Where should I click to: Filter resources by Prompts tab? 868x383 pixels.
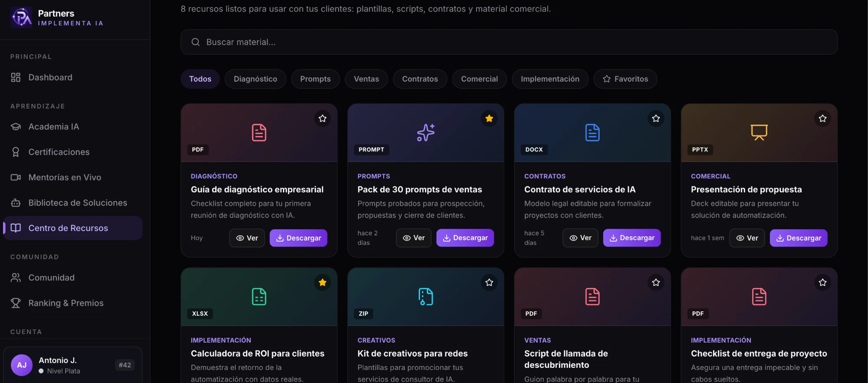316,79
